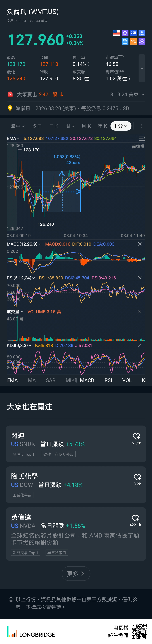This screenshot has height=644, width=152.
Task: Enable the SAR indicator
Action: tap(50, 380)
